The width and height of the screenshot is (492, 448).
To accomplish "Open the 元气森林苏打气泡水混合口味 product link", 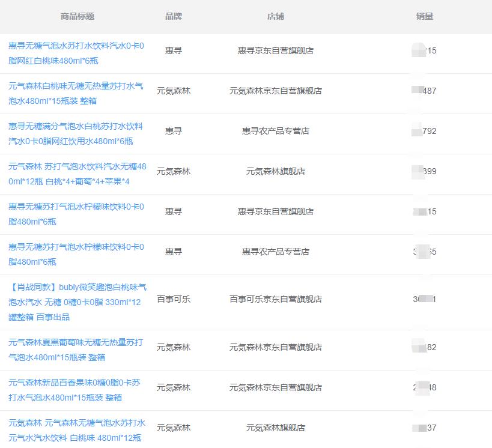I will [x=77, y=173].
